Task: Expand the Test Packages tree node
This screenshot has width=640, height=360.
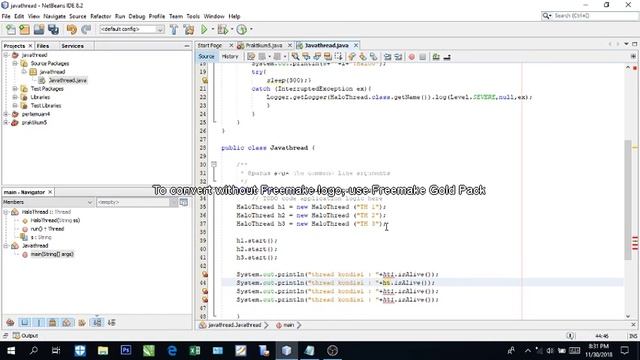Action: tap(15, 89)
